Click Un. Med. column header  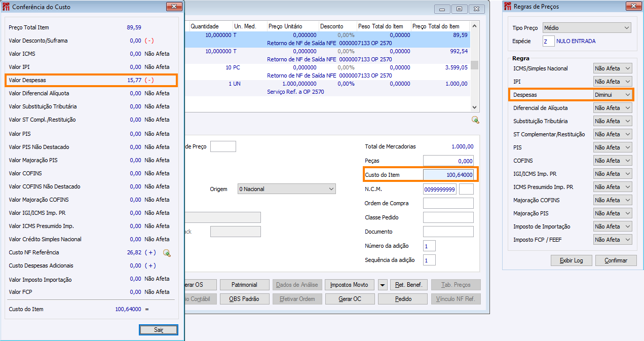(x=250, y=26)
